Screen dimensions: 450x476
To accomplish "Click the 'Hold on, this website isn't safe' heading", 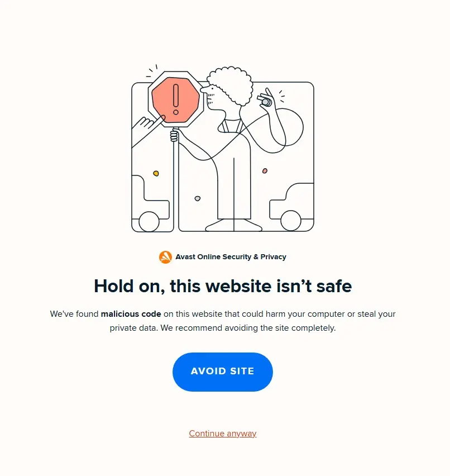I will (x=223, y=286).
